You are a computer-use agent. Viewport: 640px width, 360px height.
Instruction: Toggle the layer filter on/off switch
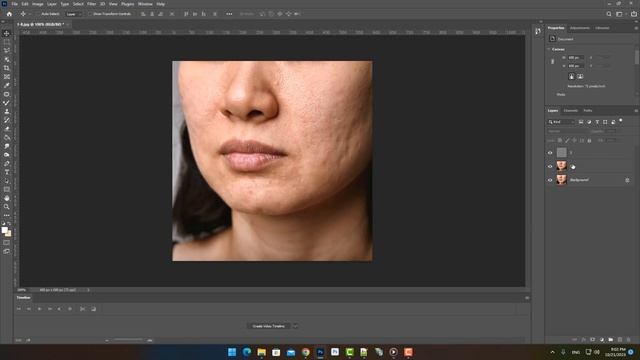pyautogui.click(x=620, y=121)
